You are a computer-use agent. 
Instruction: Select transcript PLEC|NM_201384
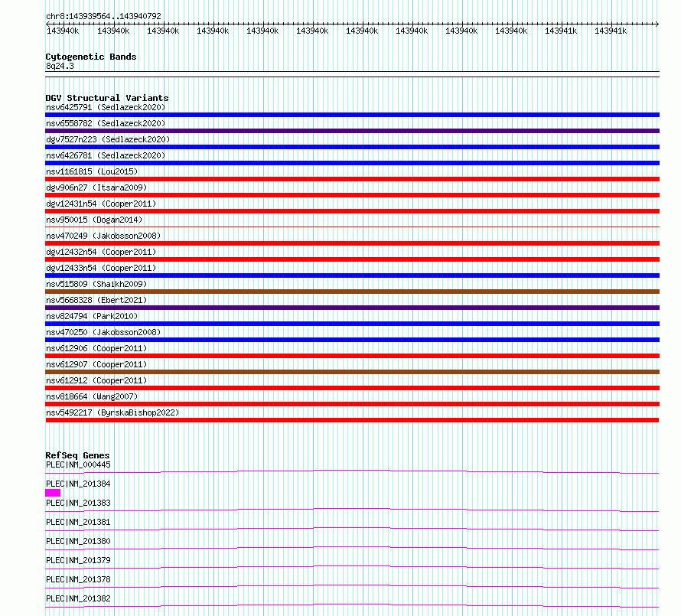pos(78,484)
